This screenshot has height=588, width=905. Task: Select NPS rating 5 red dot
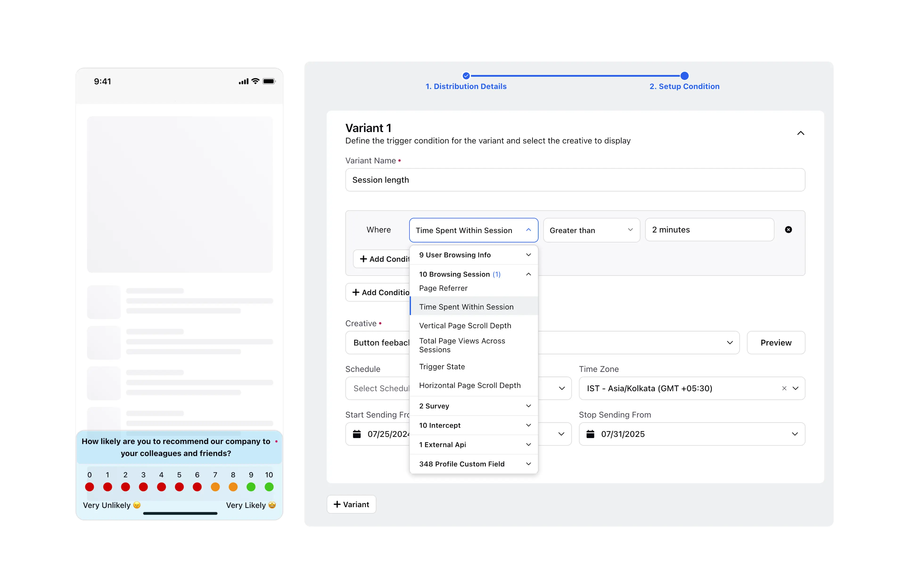(180, 487)
